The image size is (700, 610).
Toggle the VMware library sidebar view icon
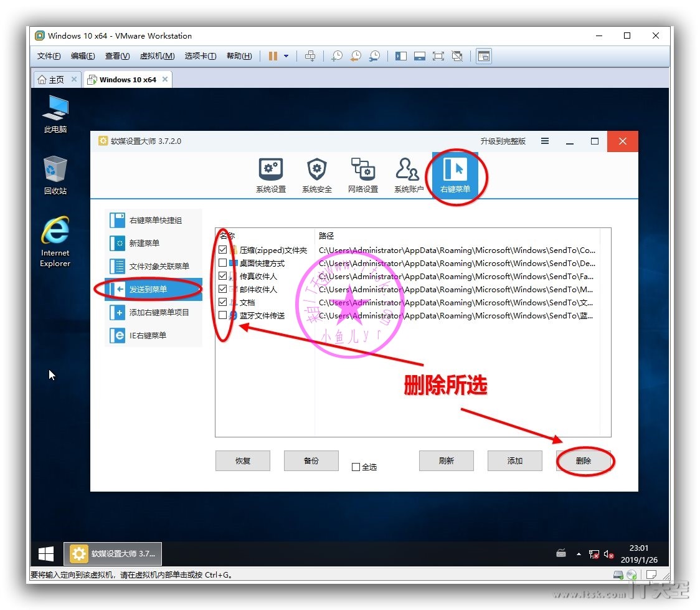401,56
